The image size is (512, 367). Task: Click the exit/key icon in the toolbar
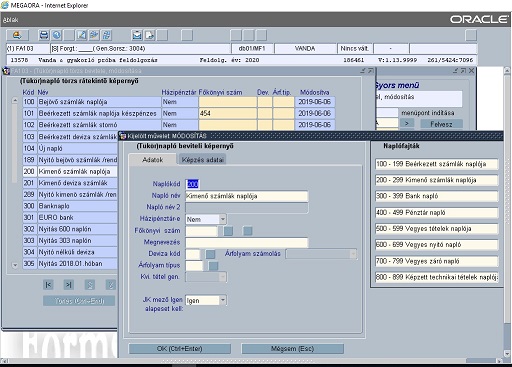click(17, 35)
